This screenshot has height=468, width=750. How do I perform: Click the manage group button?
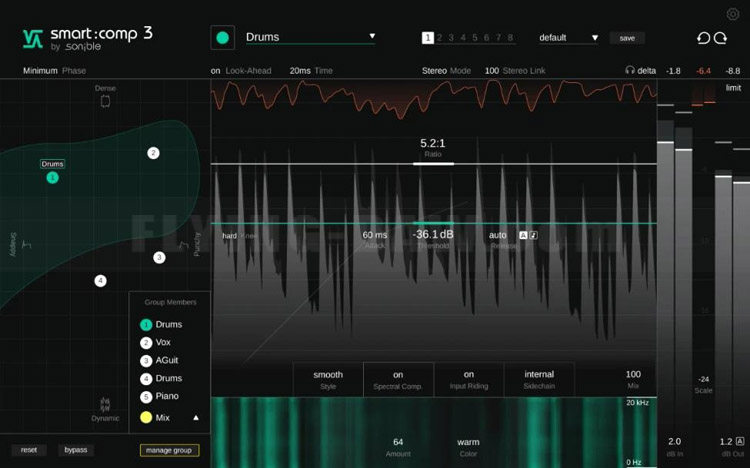click(x=169, y=450)
